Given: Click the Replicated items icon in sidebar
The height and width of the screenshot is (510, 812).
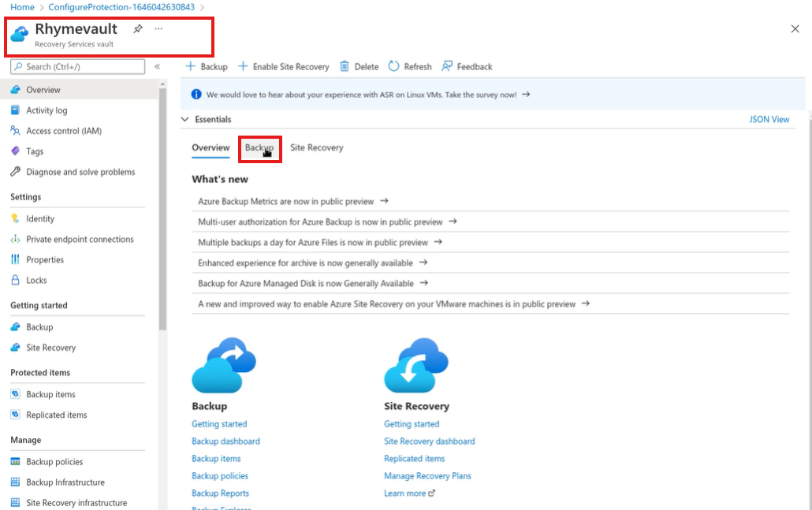Looking at the screenshot, I should tap(16, 415).
